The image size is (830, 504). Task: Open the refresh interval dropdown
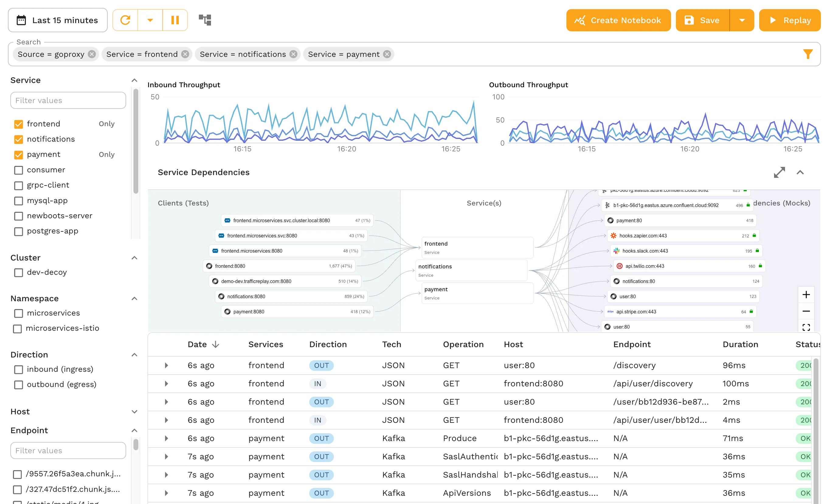point(150,20)
